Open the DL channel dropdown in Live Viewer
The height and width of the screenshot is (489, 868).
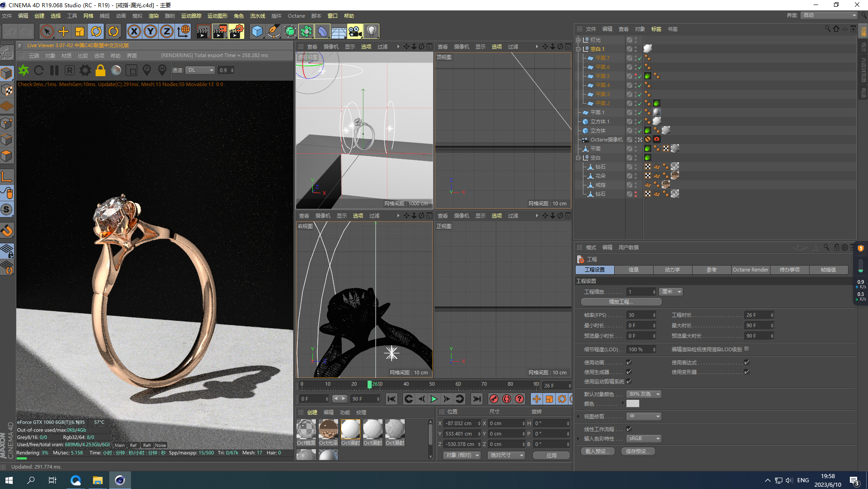click(200, 70)
